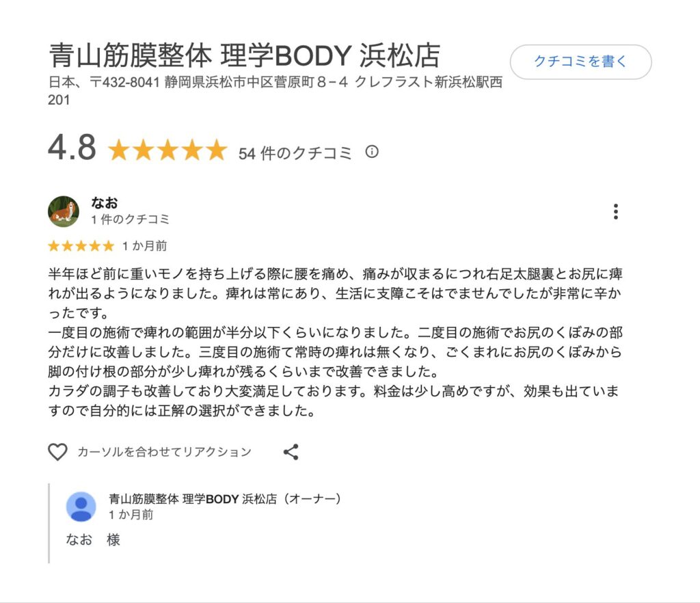Click the business title 青山筋膜整体 理学BODY 浜松店
Screen dimensions: 700x603
click(244, 55)
